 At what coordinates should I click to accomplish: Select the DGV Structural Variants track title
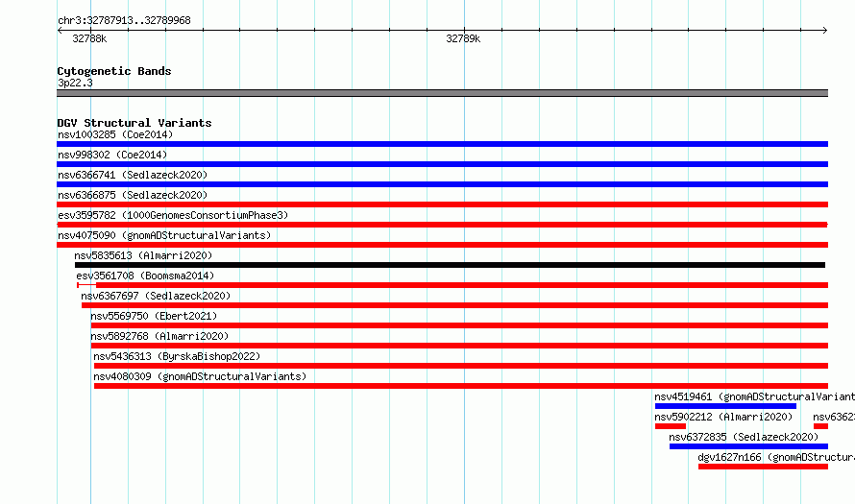134,123
